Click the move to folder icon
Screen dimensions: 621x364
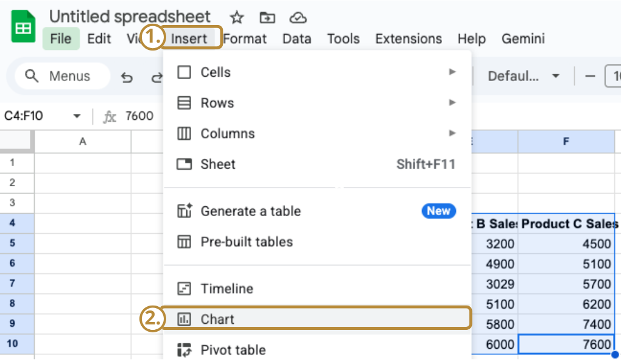(267, 17)
